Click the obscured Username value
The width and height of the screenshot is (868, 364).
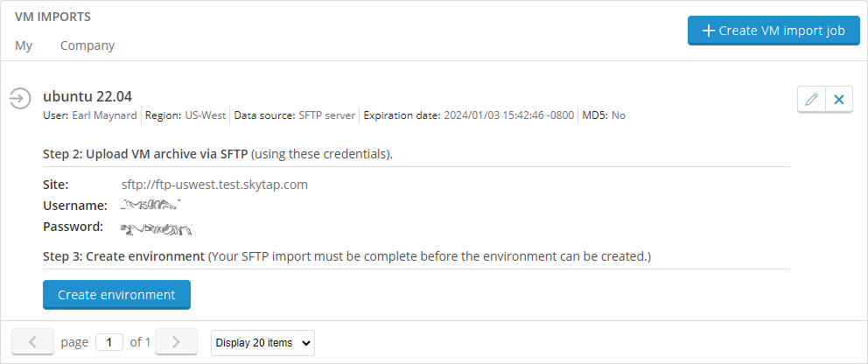click(x=151, y=206)
